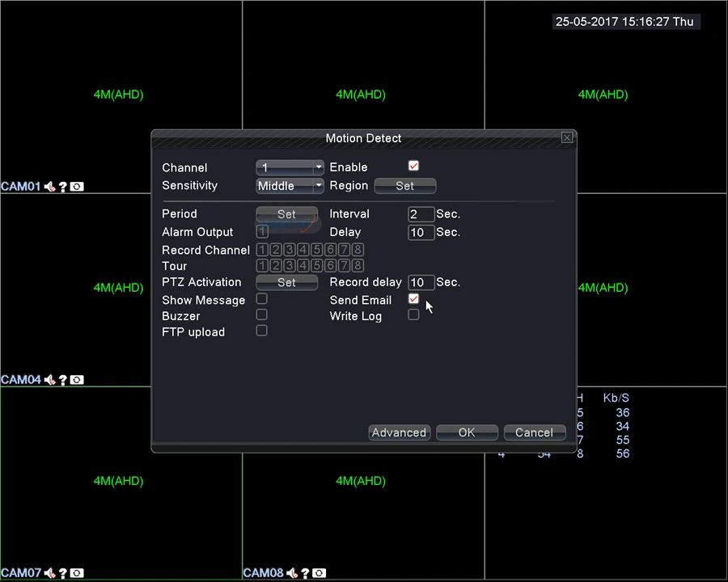
Task: Disable the motion detect Enable checkbox
Action: pos(413,167)
